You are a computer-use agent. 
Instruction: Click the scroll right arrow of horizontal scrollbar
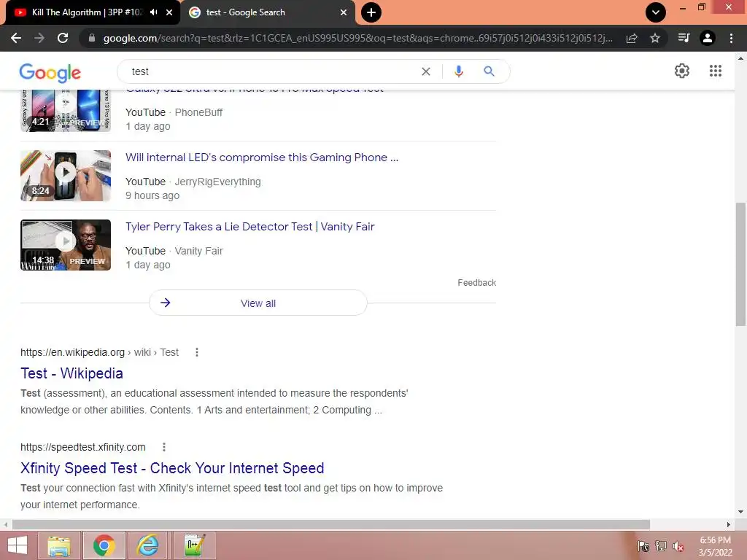728,524
